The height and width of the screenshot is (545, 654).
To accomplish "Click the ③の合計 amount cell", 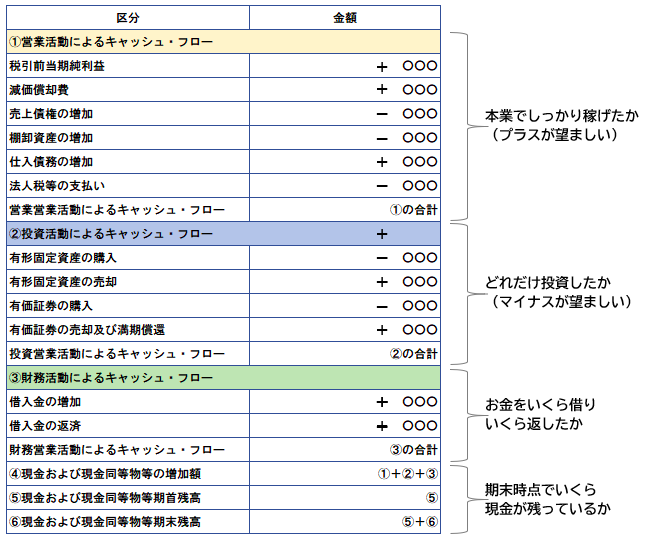I will (x=345, y=450).
